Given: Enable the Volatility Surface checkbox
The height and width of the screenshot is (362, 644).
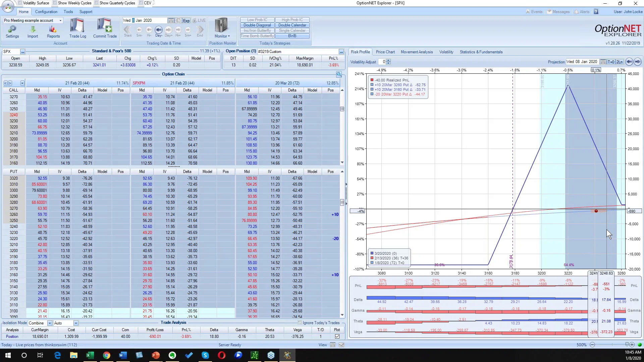Looking at the screenshot, I should click(x=20, y=3).
